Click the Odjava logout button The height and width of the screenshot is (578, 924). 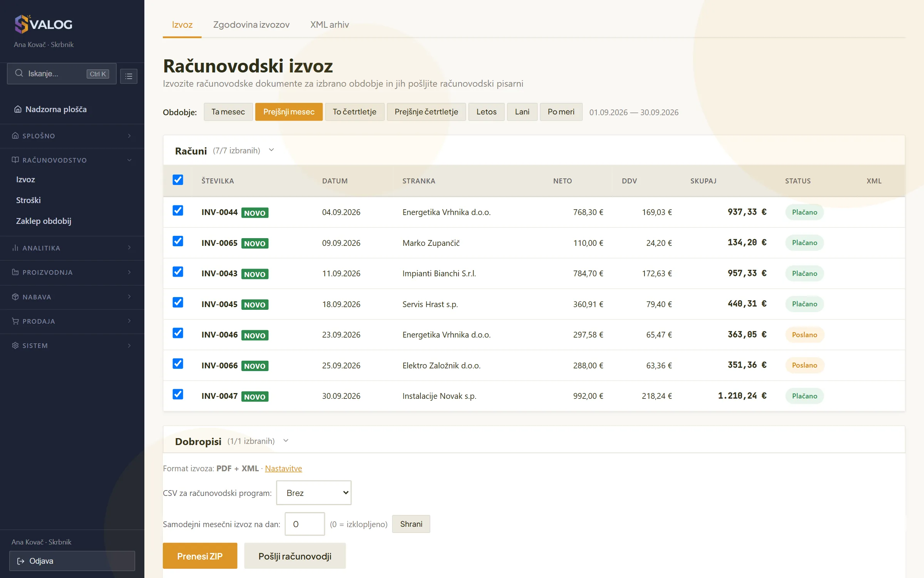(72, 561)
